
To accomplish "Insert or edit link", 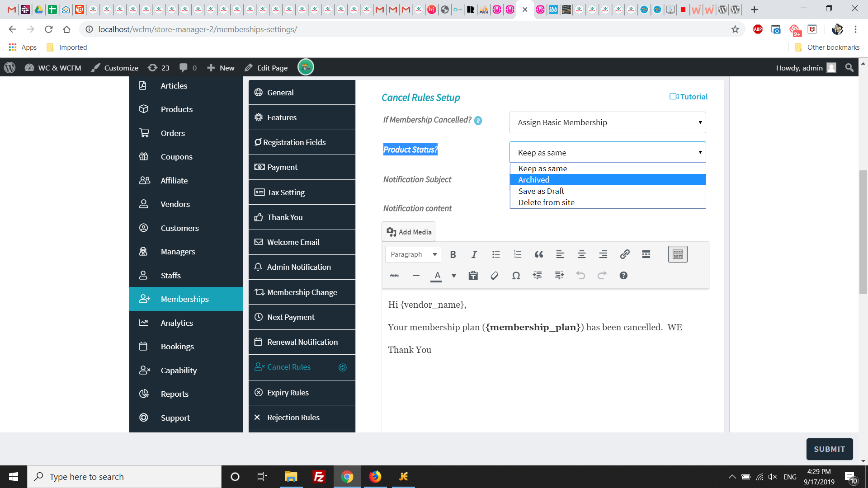I will point(625,254).
